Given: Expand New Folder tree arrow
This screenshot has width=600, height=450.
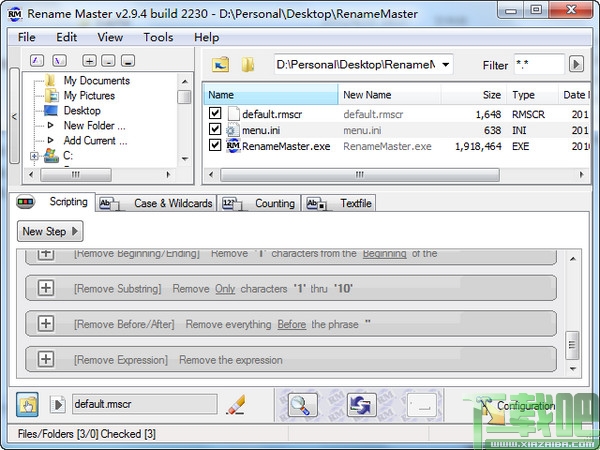Looking at the screenshot, I should click(50, 125).
